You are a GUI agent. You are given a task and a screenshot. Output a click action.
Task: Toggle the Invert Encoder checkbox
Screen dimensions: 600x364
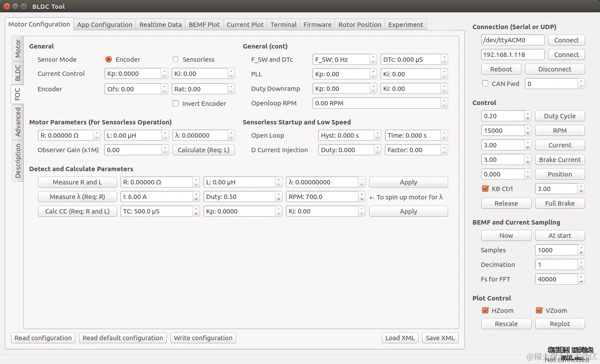point(176,103)
